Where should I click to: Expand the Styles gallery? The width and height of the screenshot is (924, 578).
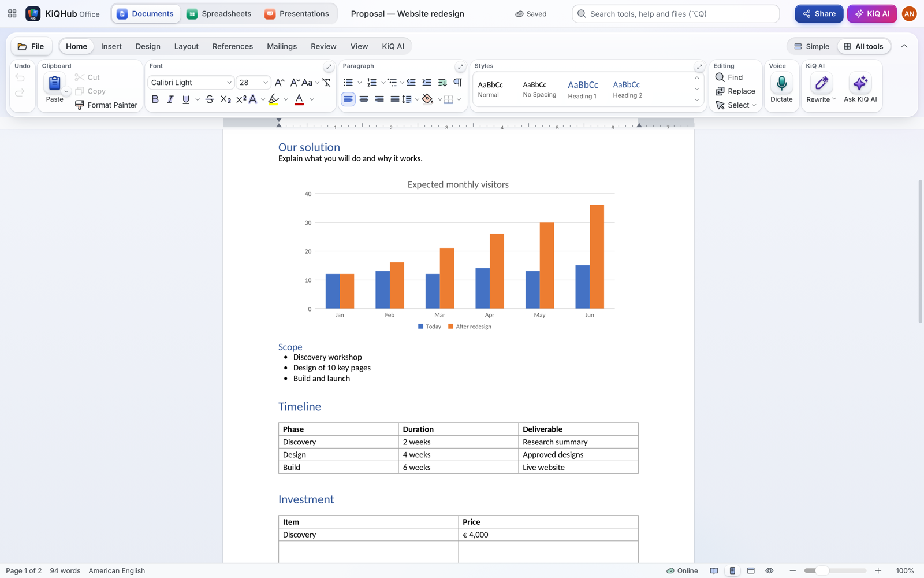tap(696, 100)
